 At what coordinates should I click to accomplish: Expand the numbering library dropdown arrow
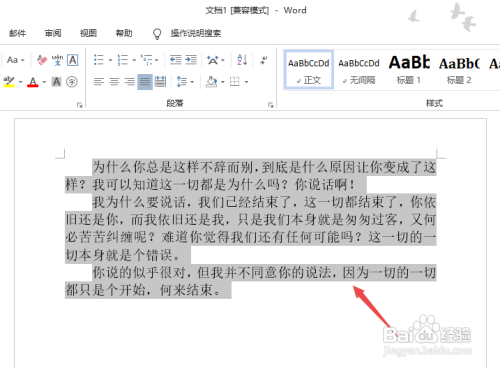point(134,60)
